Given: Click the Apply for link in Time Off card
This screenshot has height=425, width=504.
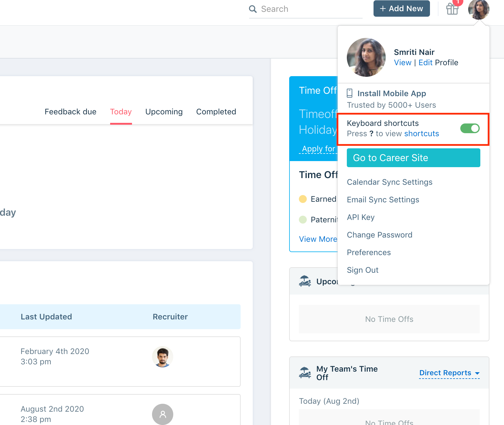Looking at the screenshot, I should pyautogui.click(x=318, y=149).
